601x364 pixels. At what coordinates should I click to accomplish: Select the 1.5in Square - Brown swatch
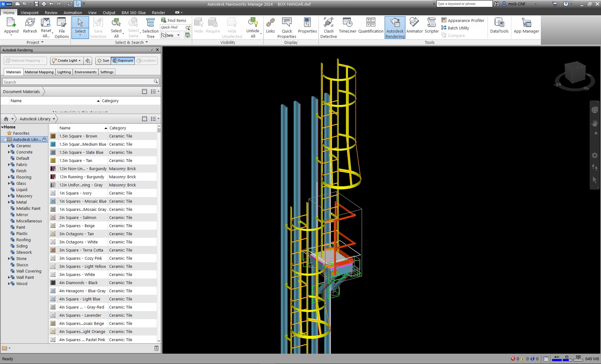pos(53,136)
